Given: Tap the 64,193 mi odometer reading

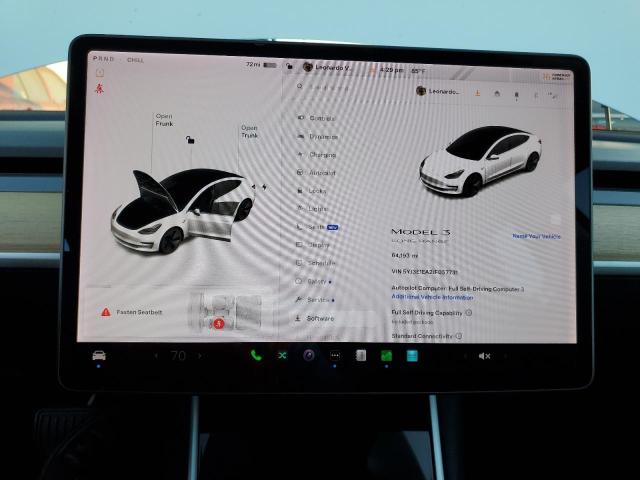Looking at the screenshot, I should click(405, 256).
